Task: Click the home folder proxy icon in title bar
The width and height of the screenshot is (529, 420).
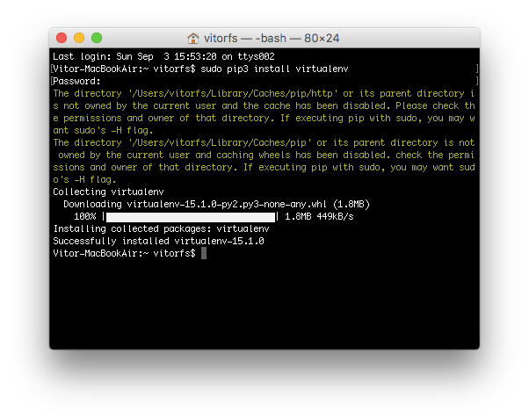Action: (193, 39)
